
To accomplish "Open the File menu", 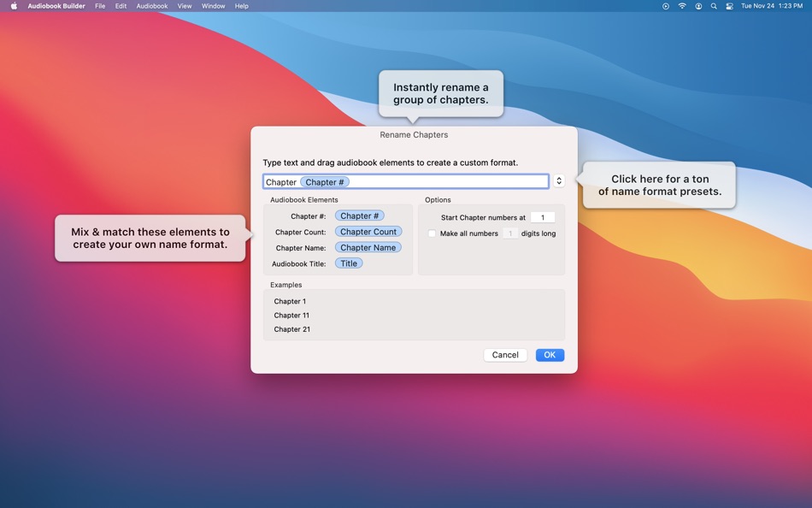I will click(100, 6).
